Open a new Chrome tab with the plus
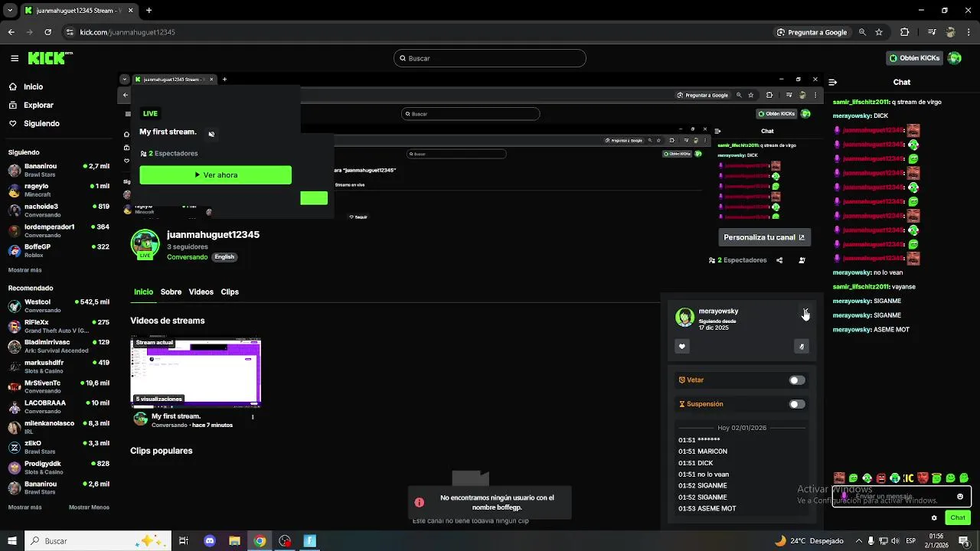This screenshot has width=980, height=551. pos(149,11)
